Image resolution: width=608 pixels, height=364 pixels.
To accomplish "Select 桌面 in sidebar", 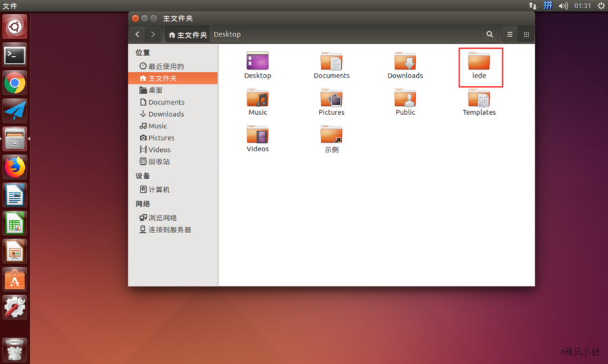I will 173,90.
